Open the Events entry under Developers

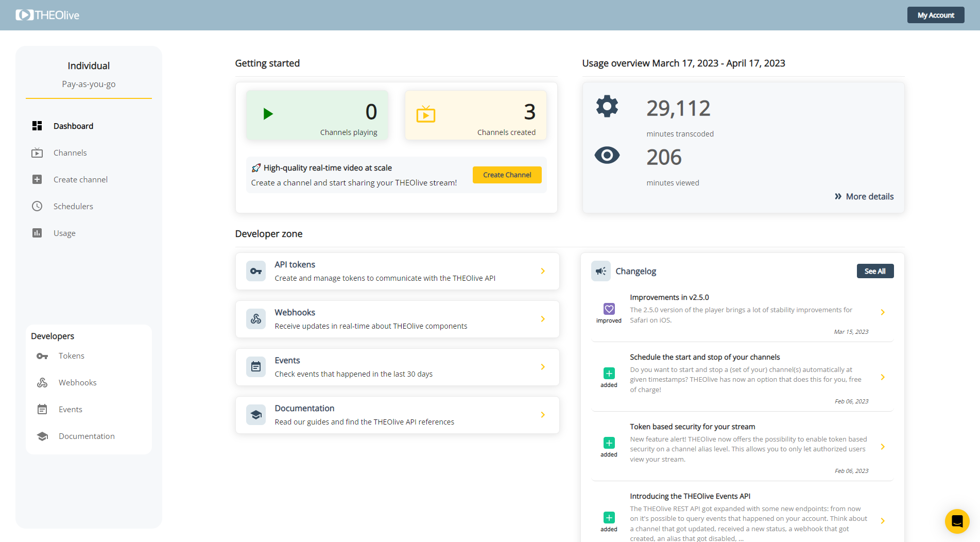pos(70,409)
